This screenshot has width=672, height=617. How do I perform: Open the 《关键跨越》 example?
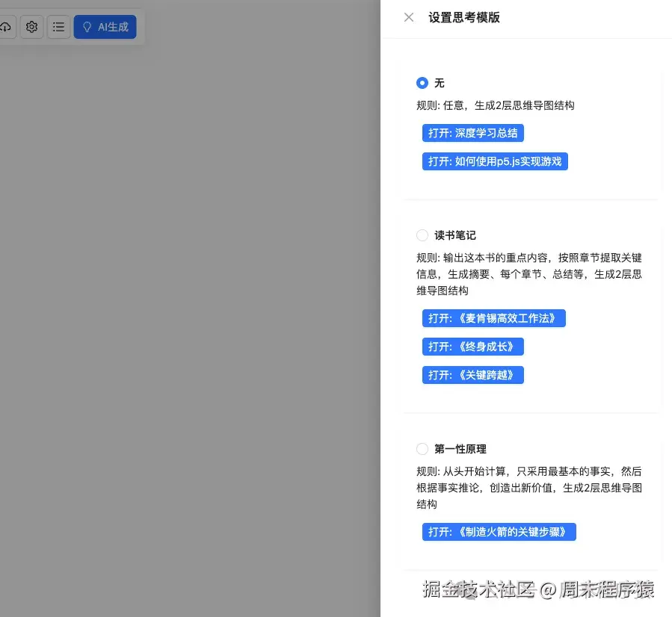coord(473,375)
